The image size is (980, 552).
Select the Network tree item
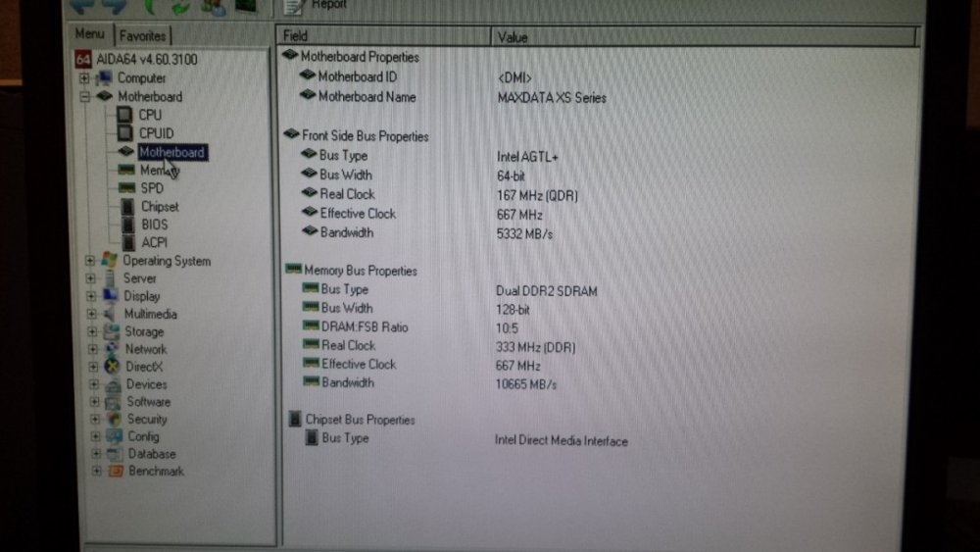[x=145, y=349]
